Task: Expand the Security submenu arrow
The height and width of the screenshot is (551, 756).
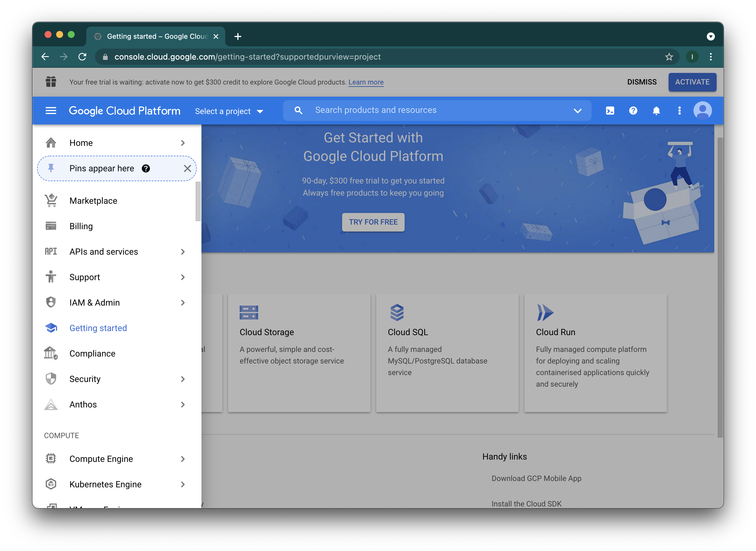Action: coord(183,379)
